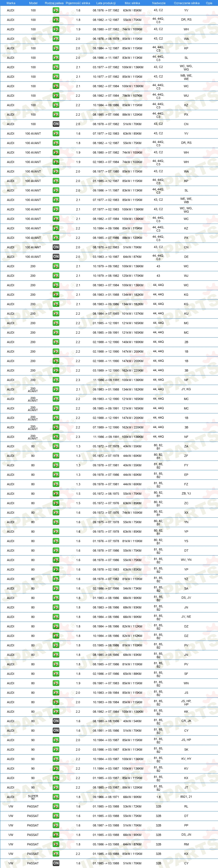Click the Moc silnika column header

pos(132,3)
